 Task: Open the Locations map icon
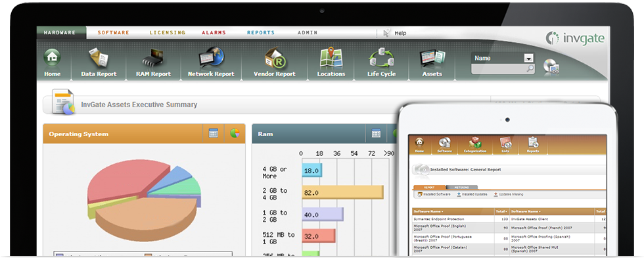tap(331, 58)
